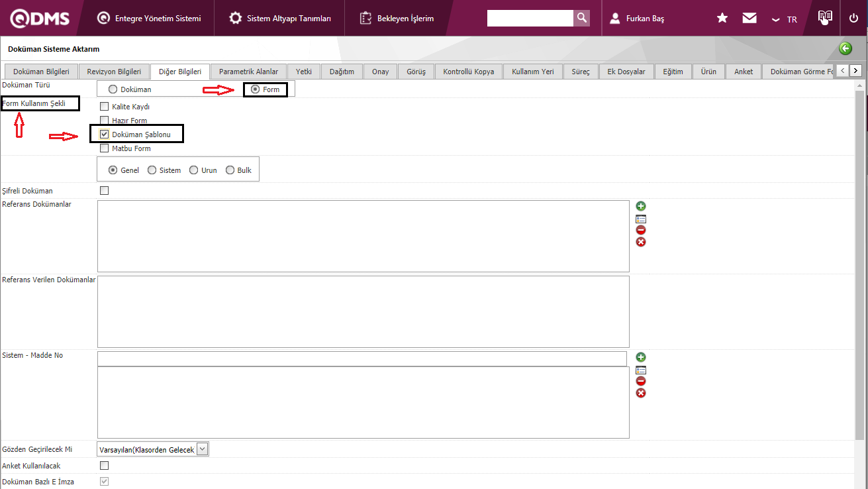
Task: Switch to the Revizyon Bilgileri tab
Action: [114, 72]
